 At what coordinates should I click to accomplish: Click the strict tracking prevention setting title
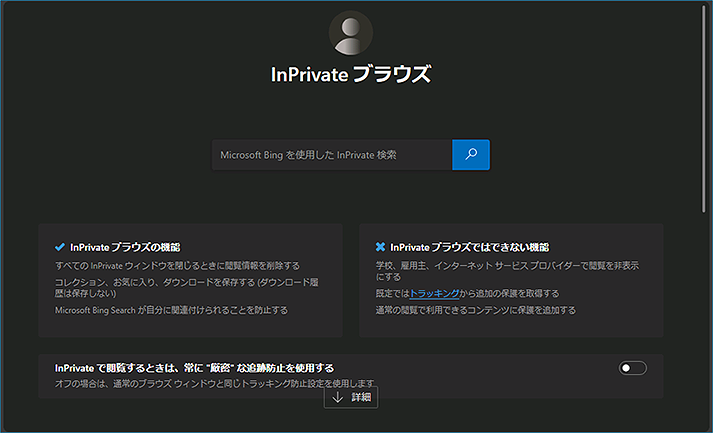point(195,368)
